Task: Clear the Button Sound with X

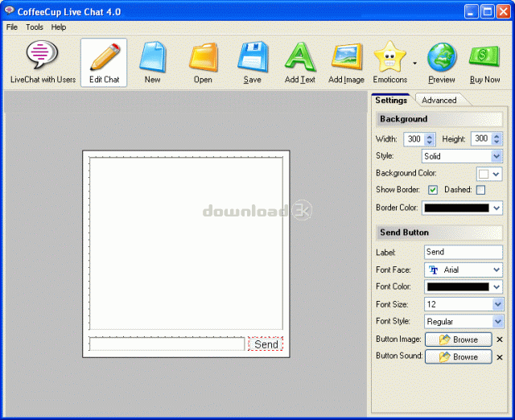Action: [x=500, y=357]
